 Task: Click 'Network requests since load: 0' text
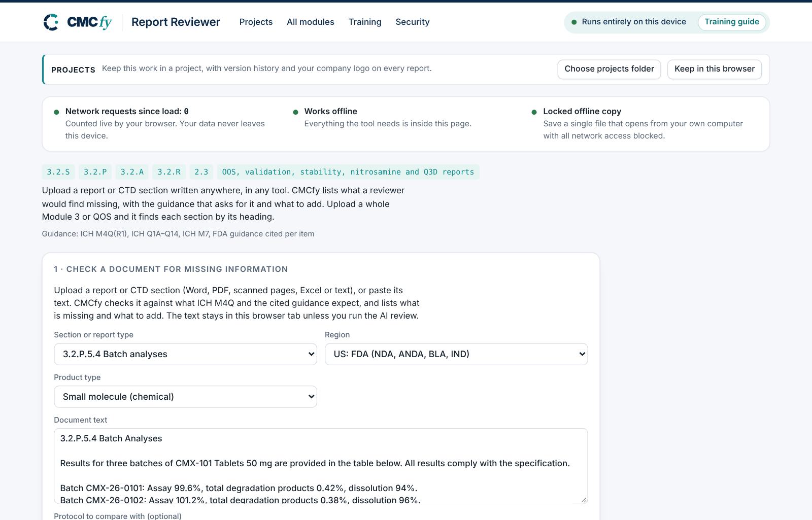(x=127, y=112)
